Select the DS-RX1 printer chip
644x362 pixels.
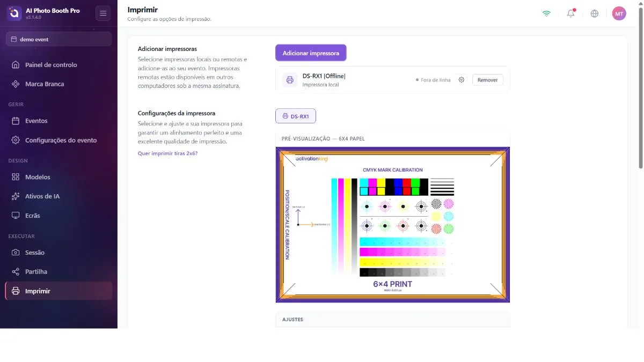click(296, 116)
